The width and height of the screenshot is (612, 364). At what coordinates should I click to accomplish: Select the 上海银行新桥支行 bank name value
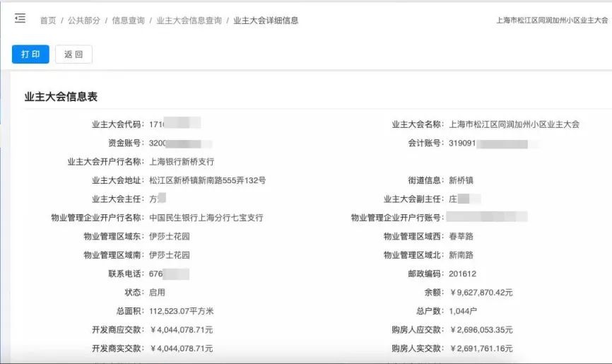(x=182, y=162)
